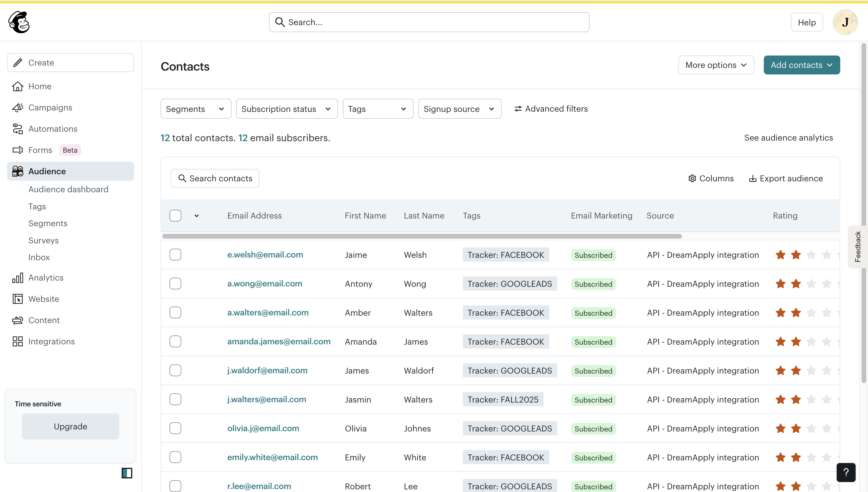The height and width of the screenshot is (492, 868).
Task: Check the box for amanda.james@email.com
Action: (x=175, y=342)
